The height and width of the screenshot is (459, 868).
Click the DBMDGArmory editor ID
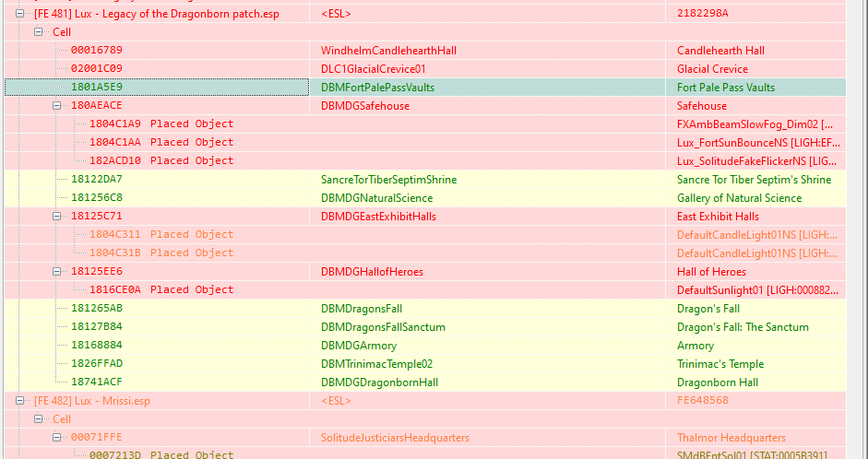359,346
